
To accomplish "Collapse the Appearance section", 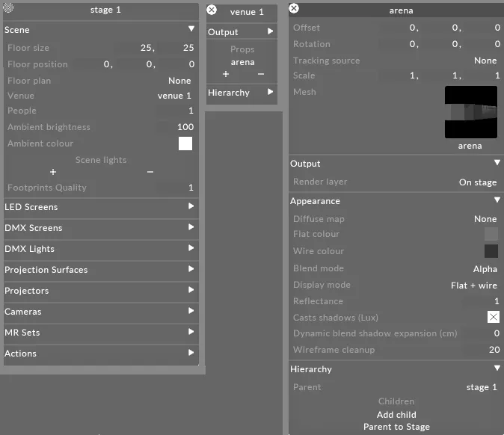I will click(x=497, y=200).
